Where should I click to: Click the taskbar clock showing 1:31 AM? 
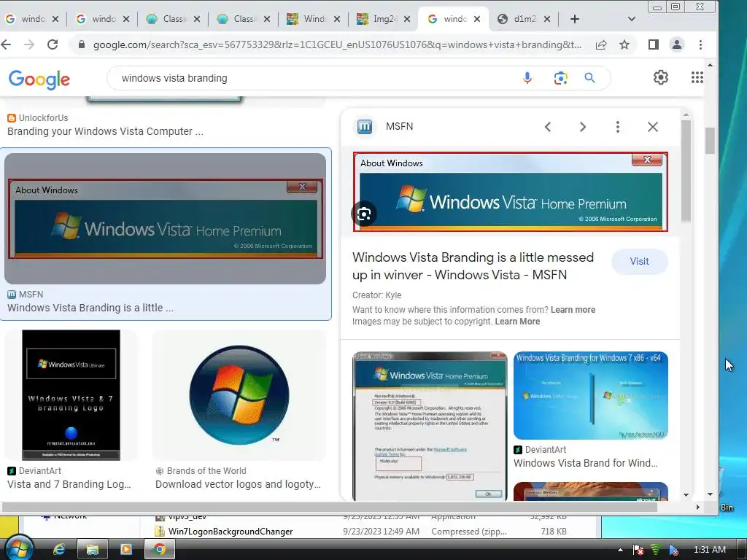[709, 550]
